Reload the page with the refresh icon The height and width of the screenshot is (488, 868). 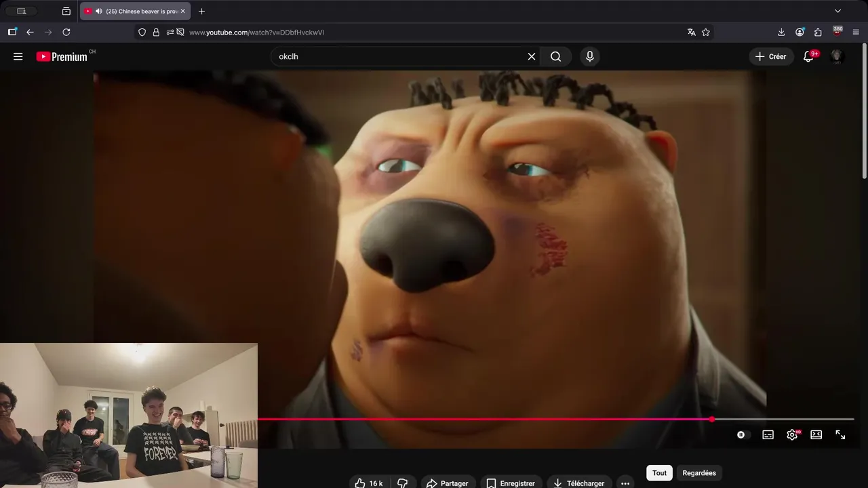pyautogui.click(x=66, y=32)
